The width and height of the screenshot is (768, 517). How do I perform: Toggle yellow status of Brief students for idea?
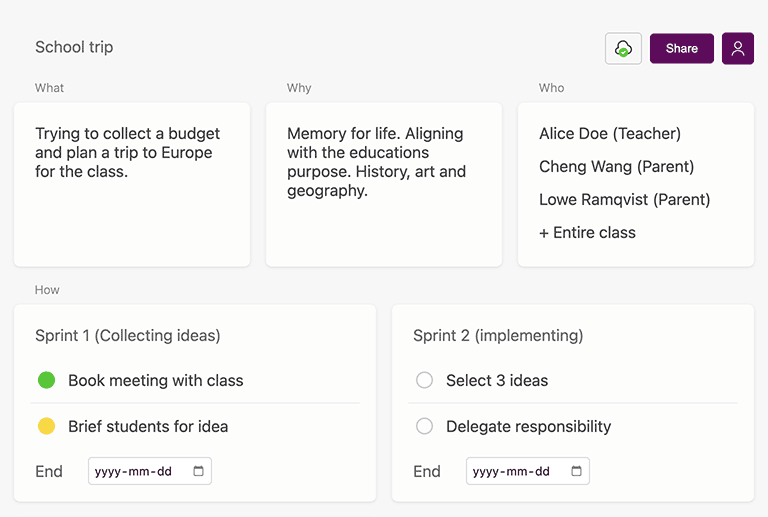[47, 426]
